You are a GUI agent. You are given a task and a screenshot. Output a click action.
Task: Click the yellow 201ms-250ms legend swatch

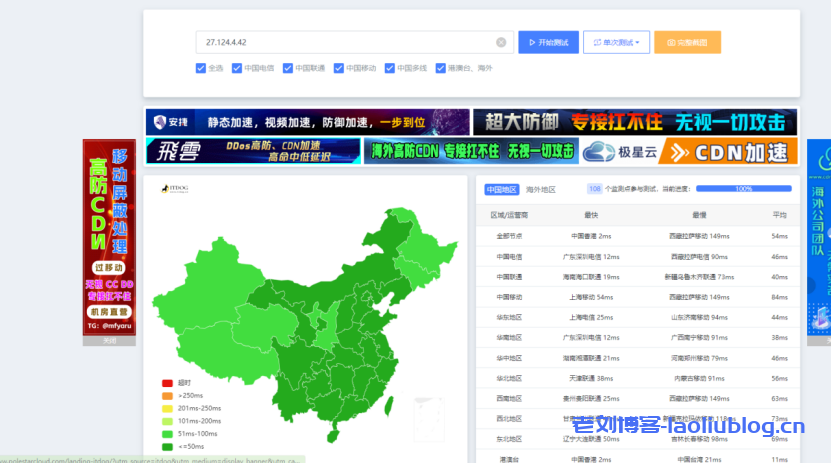pyautogui.click(x=167, y=408)
